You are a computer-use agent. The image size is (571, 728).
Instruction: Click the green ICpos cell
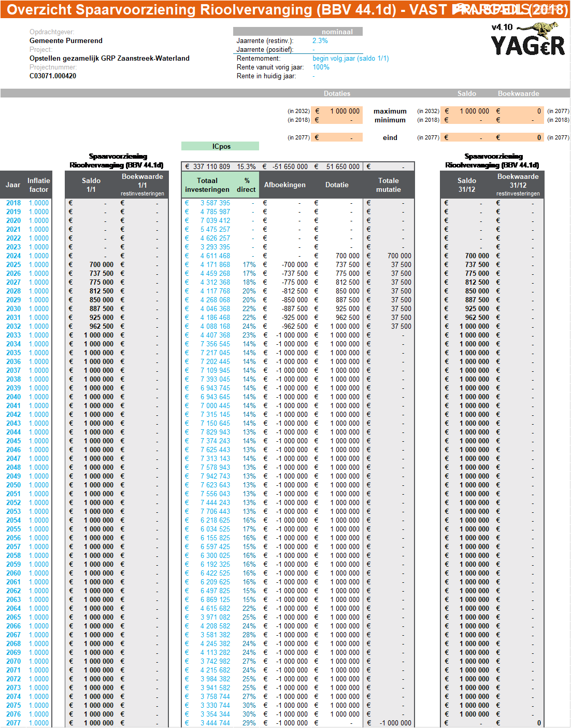[x=220, y=146]
